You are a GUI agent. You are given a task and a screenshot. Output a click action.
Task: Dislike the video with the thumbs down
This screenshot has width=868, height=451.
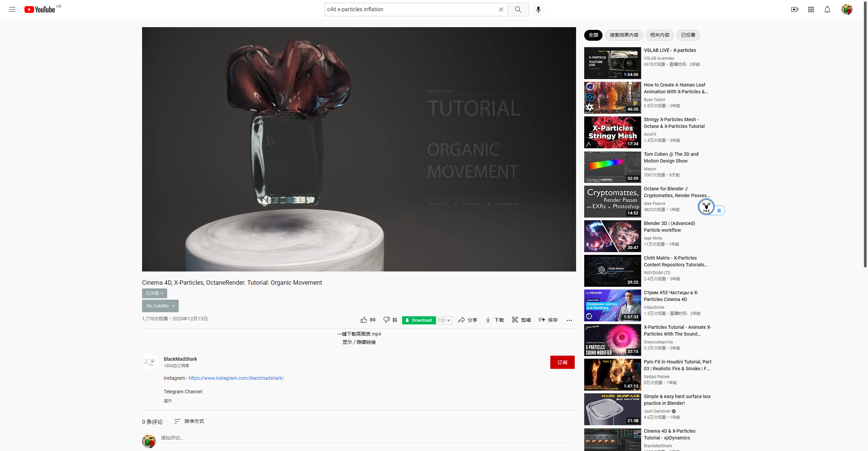(x=387, y=320)
